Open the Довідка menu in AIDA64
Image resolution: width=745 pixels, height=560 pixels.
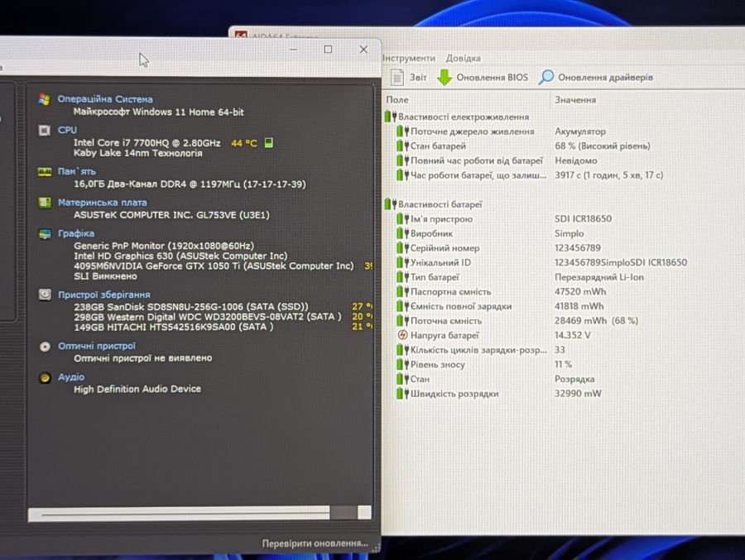(x=464, y=58)
